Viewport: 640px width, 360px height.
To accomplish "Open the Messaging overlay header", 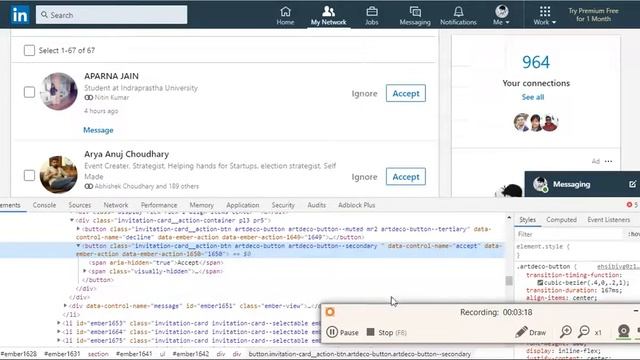I will [x=582, y=184].
